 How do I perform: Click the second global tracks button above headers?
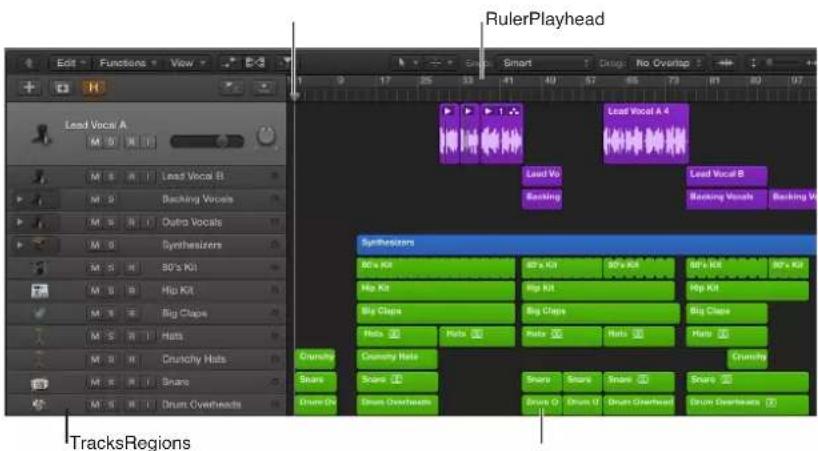tap(264, 87)
